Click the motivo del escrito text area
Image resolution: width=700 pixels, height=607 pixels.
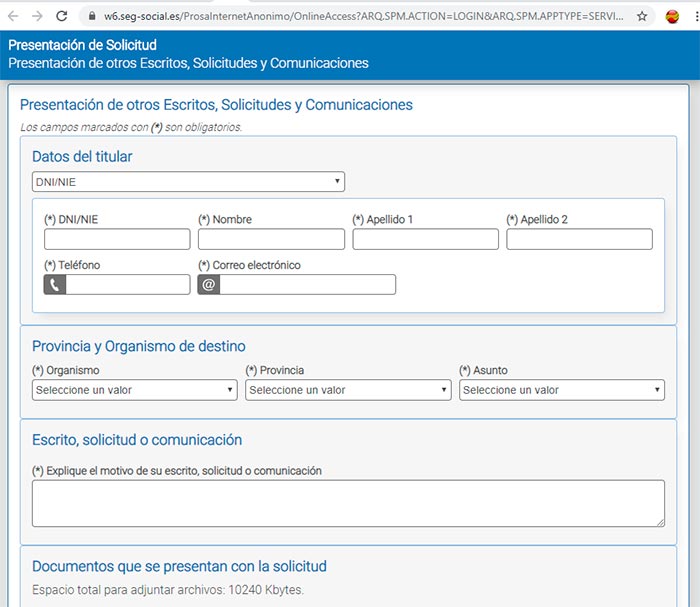pyautogui.click(x=348, y=502)
